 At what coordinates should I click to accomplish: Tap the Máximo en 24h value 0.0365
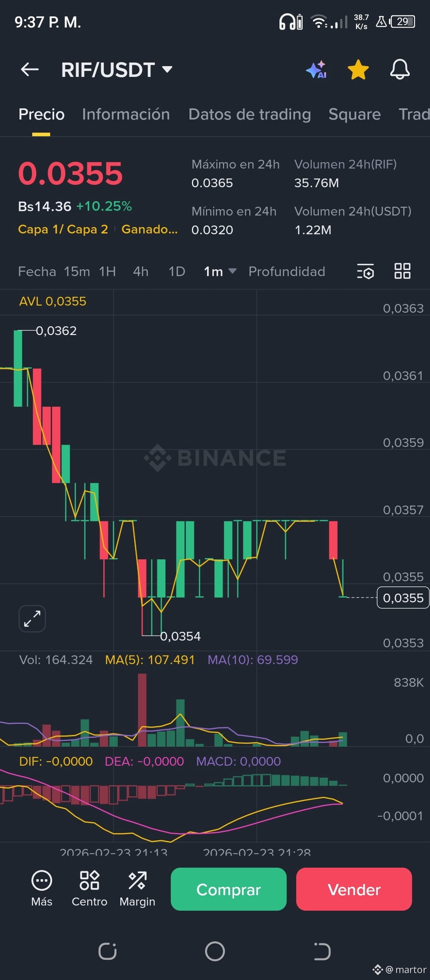coord(212,183)
